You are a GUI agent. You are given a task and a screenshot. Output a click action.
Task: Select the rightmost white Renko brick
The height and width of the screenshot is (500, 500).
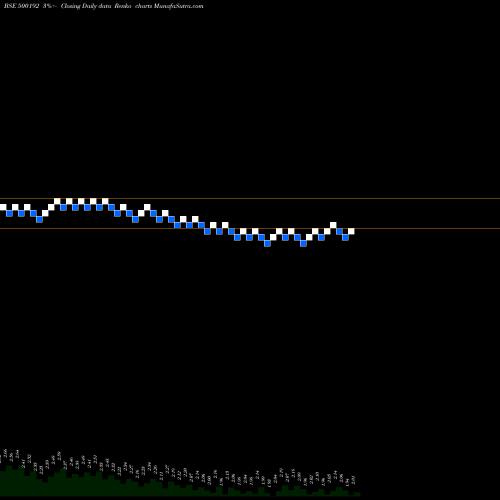(x=351, y=231)
